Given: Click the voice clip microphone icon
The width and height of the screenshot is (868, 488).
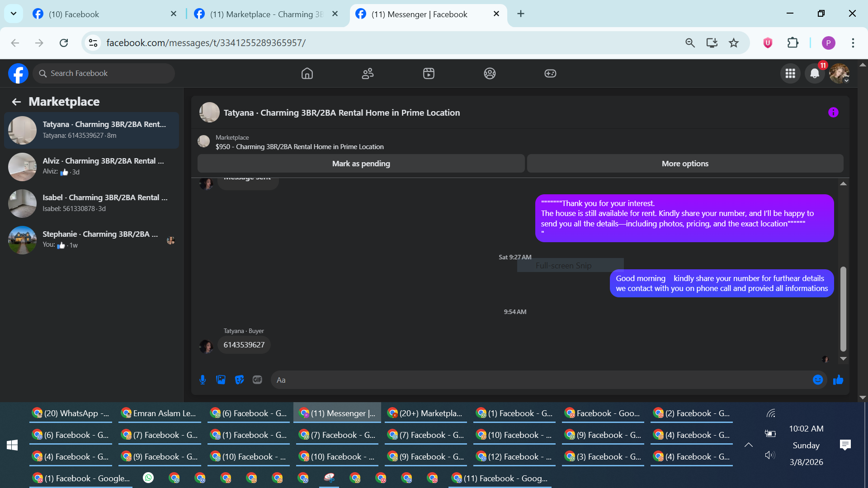Looking at the screenshot, I should (203, 380).
